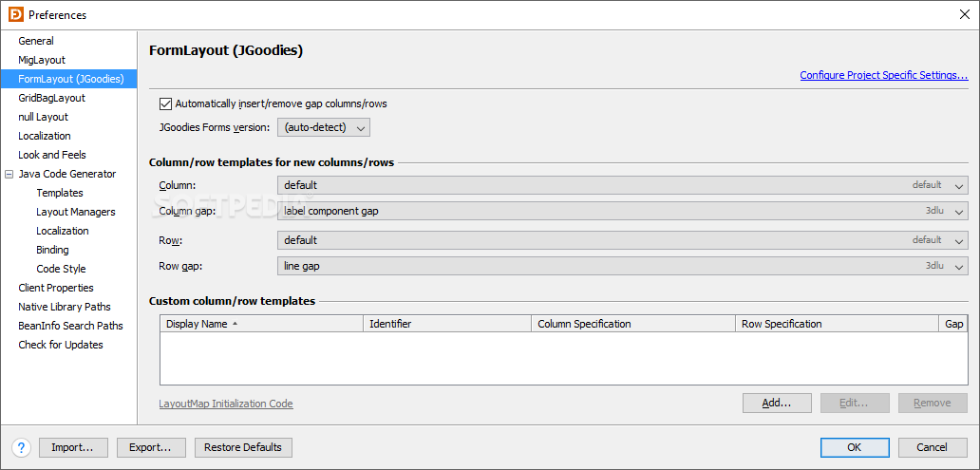Open the Row template dropdown
This screenshot has width=980, height=470.
(x=623, y=240)
